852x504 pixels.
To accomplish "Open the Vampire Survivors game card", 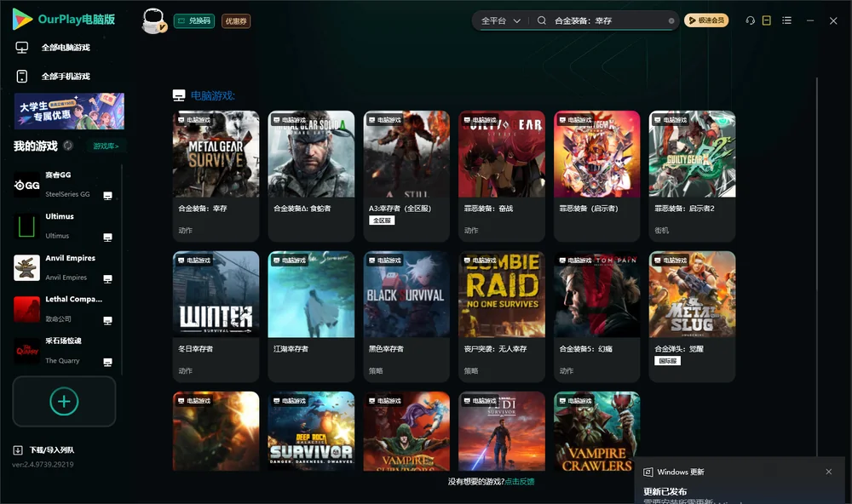I will point(406,432).
